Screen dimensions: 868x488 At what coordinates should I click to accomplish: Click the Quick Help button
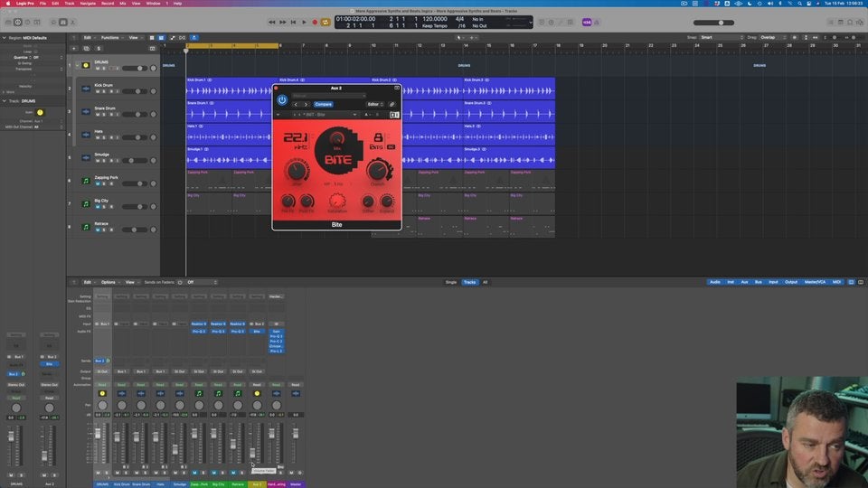(27, 22)
